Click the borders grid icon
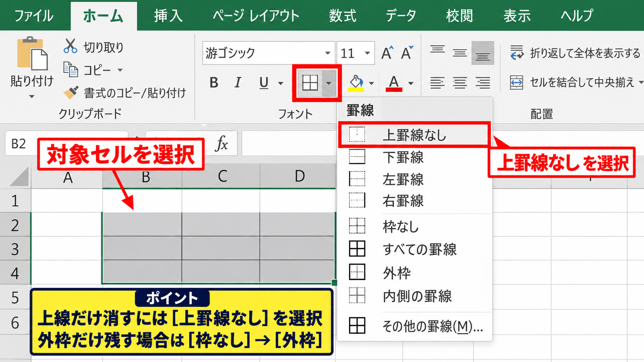644x362 pixels. (x=310, y=83)
